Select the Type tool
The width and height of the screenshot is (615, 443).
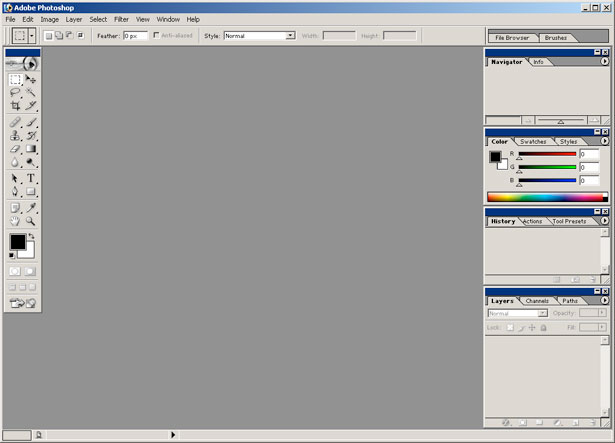tap(31, 178)
